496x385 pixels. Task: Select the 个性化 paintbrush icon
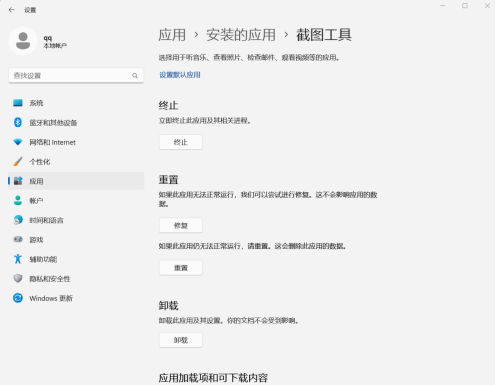(18, 162)
